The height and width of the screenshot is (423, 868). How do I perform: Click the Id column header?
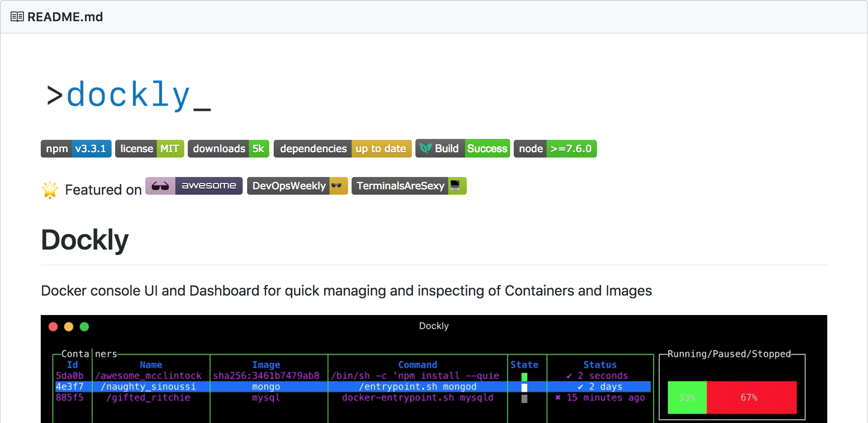click(x=73, y=365)
